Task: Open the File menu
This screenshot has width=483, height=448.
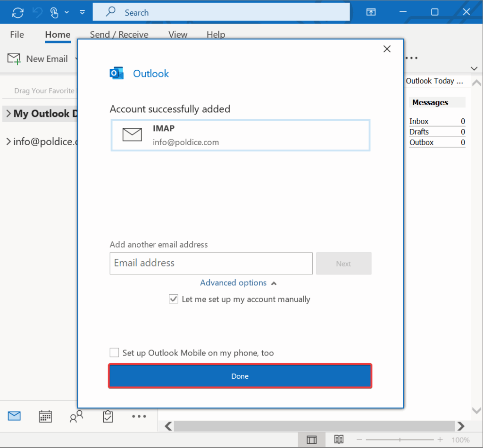Action: [x=17, y=34]
